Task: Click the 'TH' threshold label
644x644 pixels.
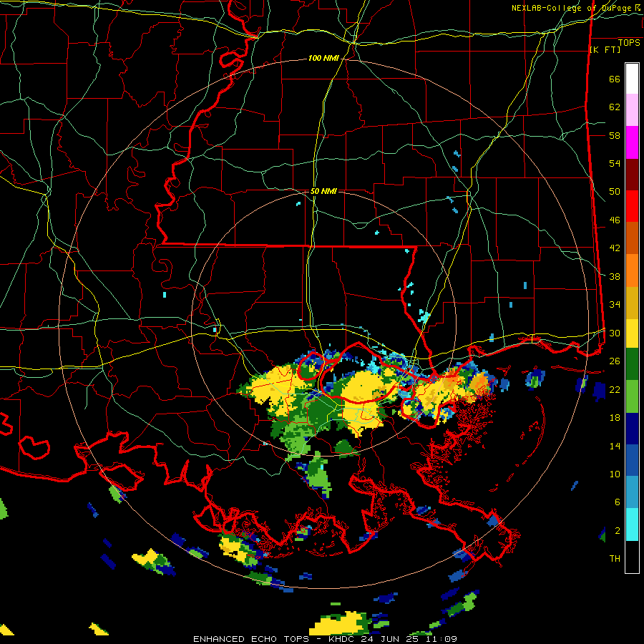Action: (615, 559)
